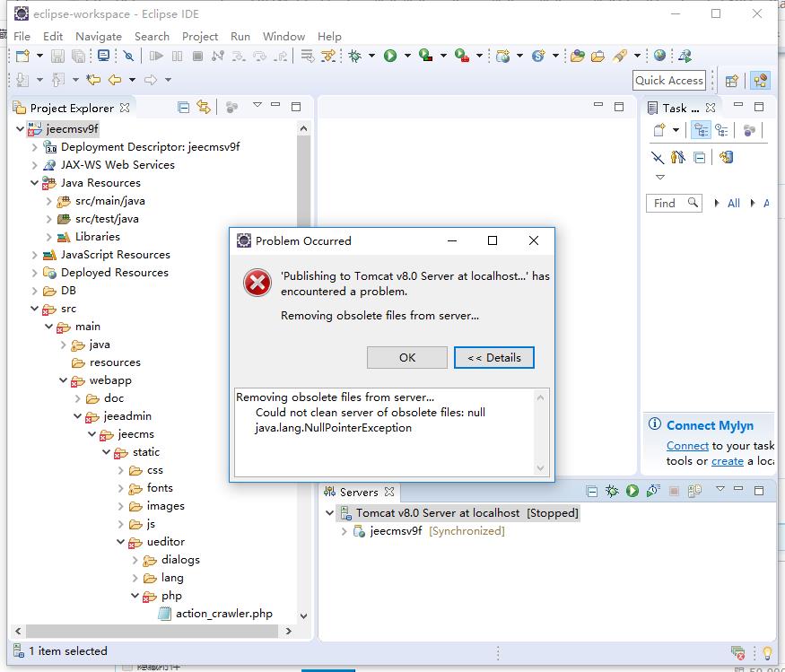
Task: Click the tip lightbulb icon in status bar
Action: coord(767,652)
